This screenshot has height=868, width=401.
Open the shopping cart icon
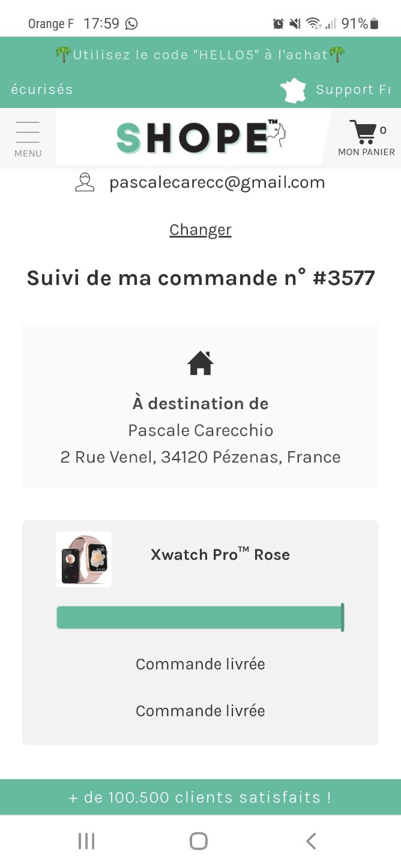[x=363, y=132]
